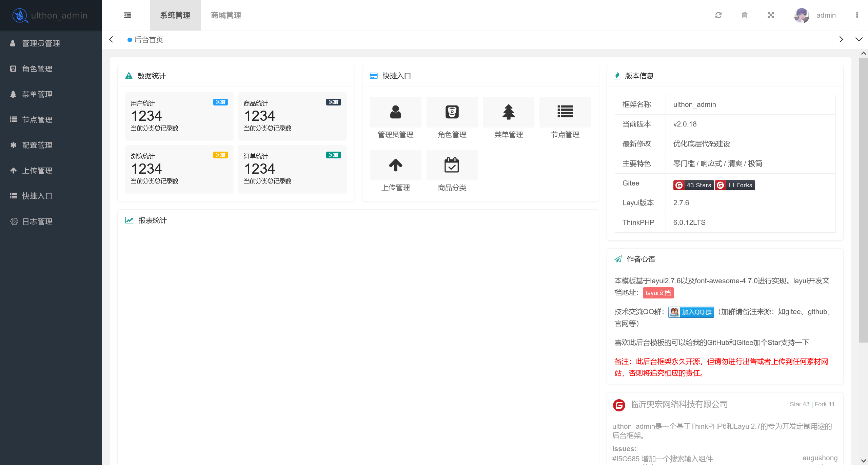The height and width of the screenshot is (465, 868).
Task: Click the clear cache trash icon
Action: point(745,15)
